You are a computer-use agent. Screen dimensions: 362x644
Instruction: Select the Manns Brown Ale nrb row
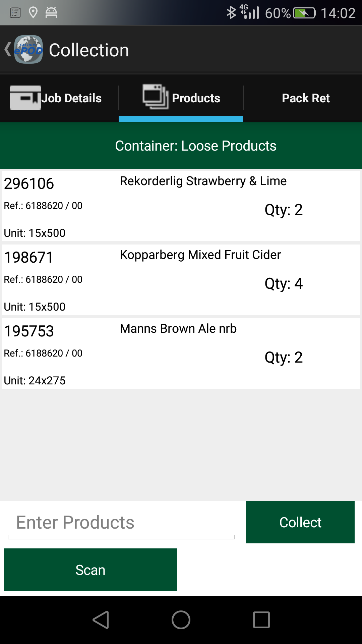[181, 354]
